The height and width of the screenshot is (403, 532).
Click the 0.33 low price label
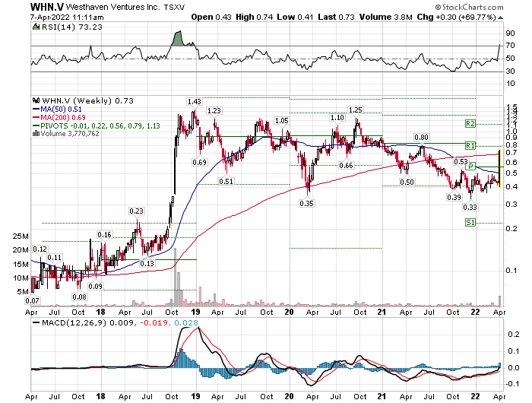[x=470, y=207]
